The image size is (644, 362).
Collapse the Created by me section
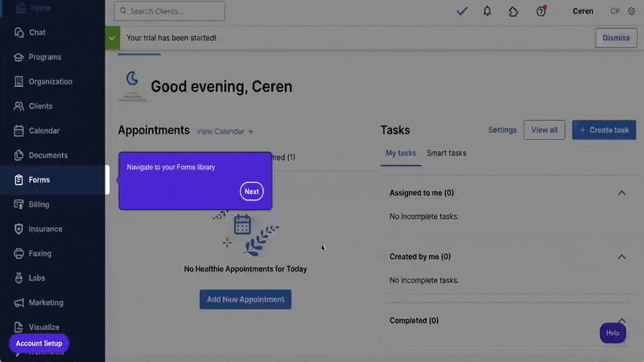click(621, 257)
